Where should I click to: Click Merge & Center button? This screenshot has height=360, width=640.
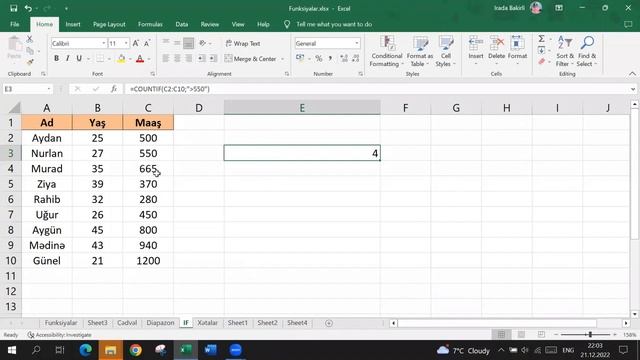[x=251, y=59]
